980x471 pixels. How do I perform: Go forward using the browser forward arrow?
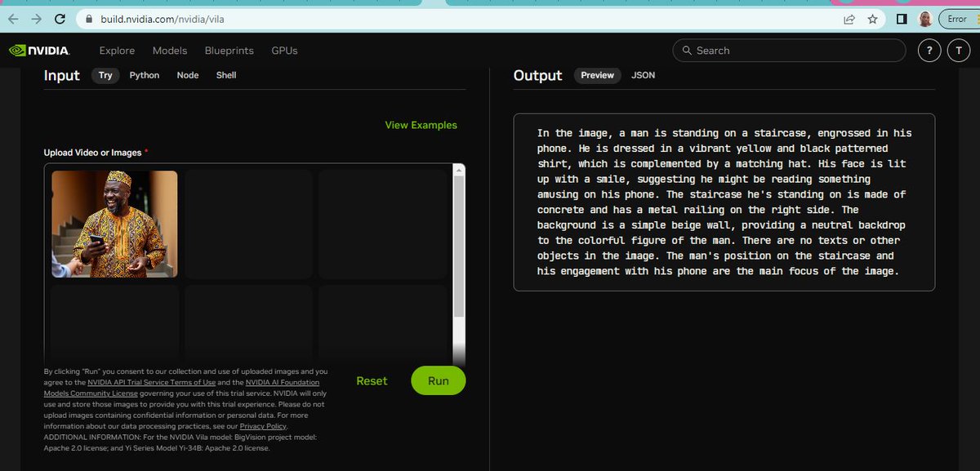coord(36,19)
